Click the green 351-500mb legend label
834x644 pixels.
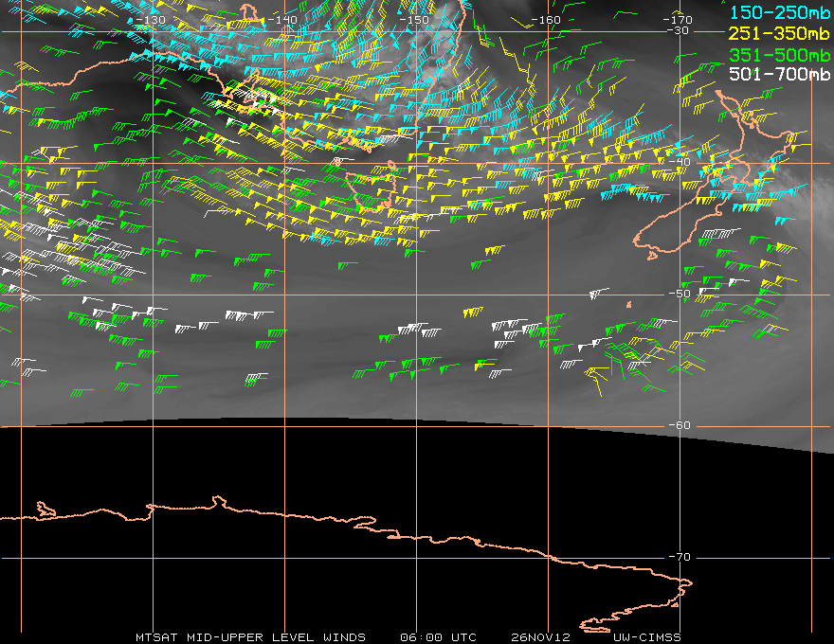[779, 55]
